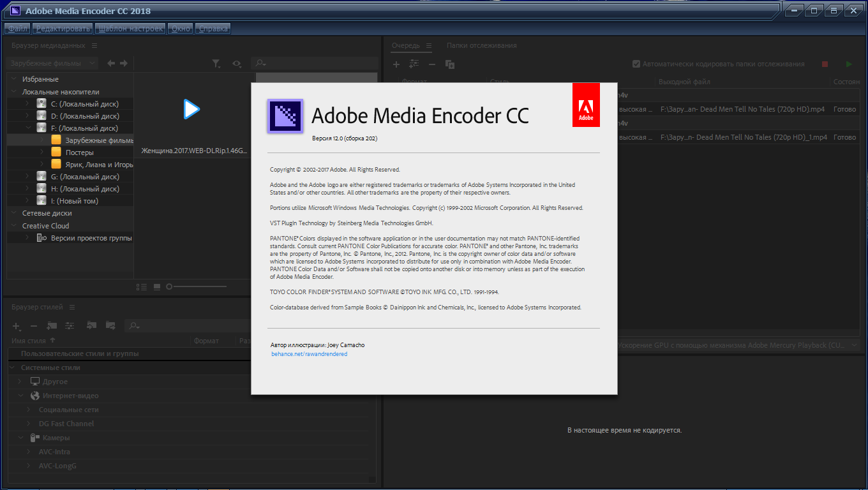Open the Браузер медиаданных panel menu icon
The height and width of the screenshot is (490, 868).
[x=94, y=46]
